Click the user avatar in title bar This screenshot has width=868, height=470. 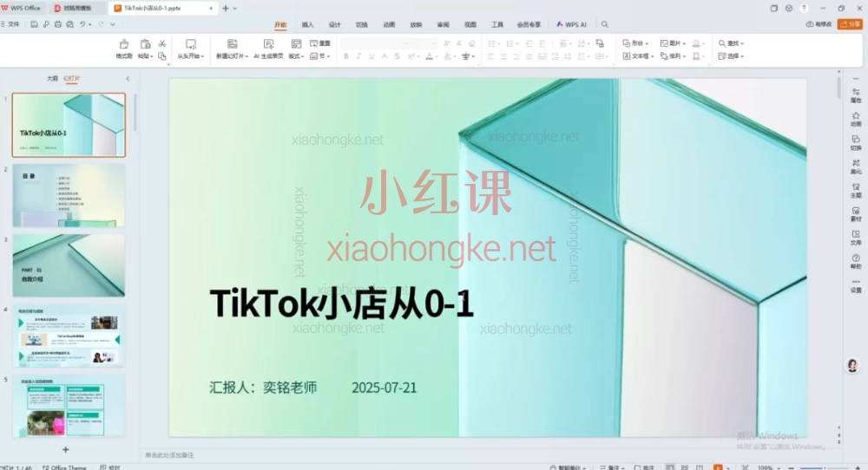[x=805, y=9]
